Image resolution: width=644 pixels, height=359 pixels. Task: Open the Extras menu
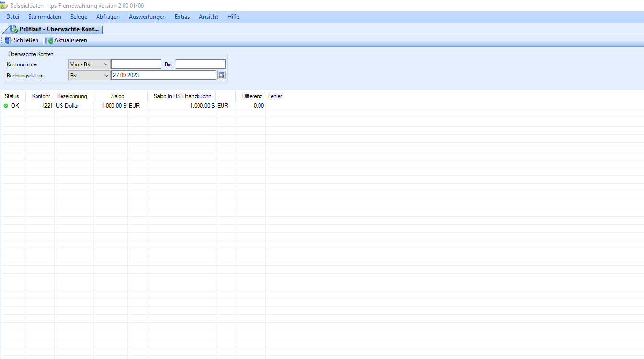tap(182, 17)
